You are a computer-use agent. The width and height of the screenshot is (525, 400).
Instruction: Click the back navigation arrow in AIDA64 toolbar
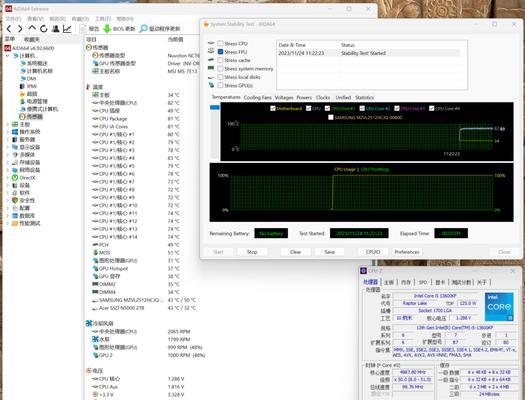[9, 29]
